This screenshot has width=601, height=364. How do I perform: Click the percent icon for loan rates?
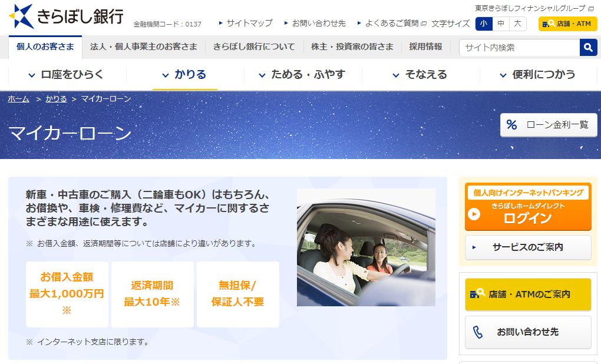511,124
